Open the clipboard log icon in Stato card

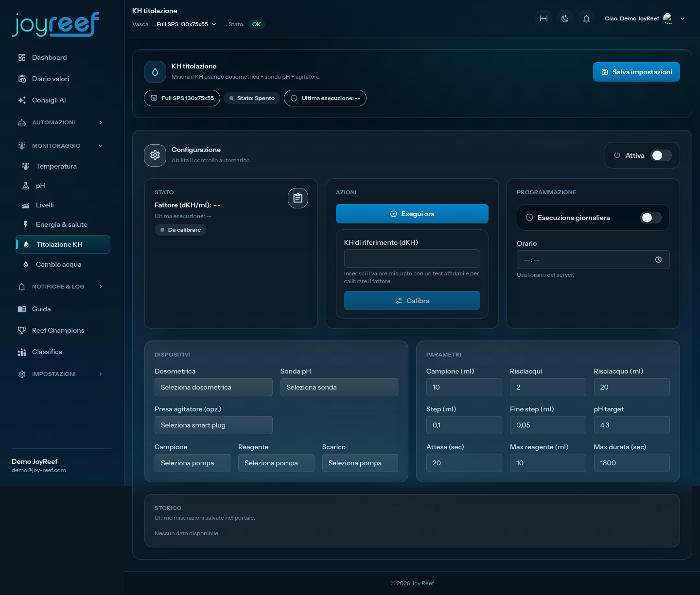pos(298,198)
